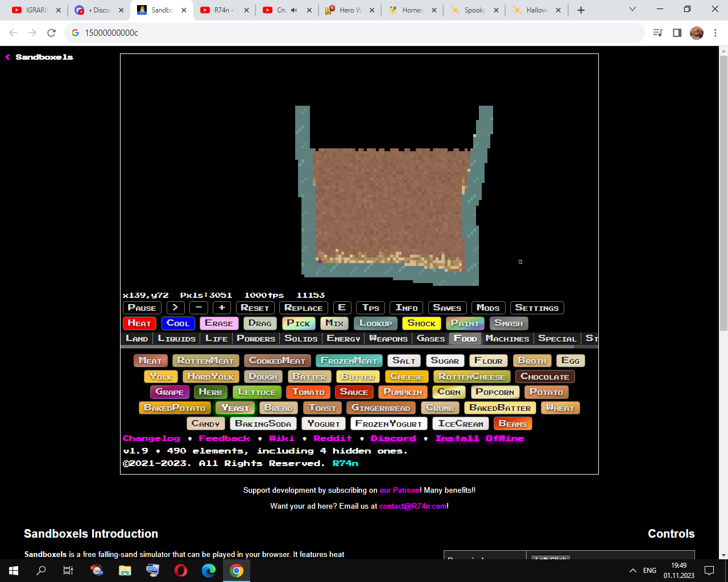
Task: Click the browser reload page icon
Action: 51,33
